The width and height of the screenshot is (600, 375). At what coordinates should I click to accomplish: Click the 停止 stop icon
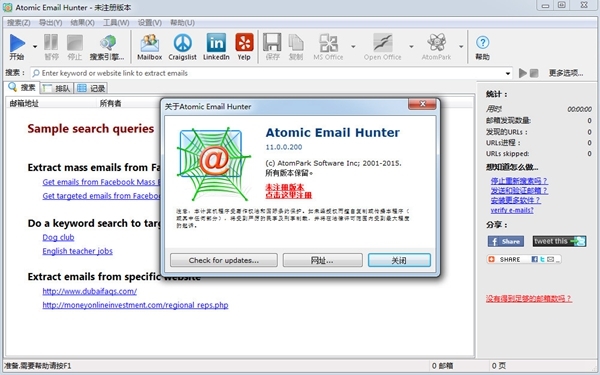tap(75, 42)
